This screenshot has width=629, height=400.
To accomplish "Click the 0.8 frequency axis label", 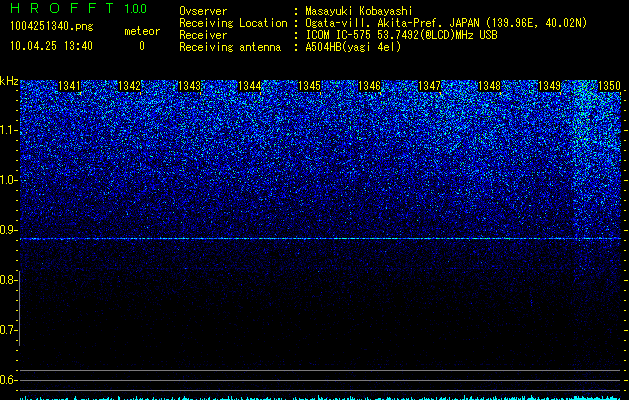I will [7, 280].
